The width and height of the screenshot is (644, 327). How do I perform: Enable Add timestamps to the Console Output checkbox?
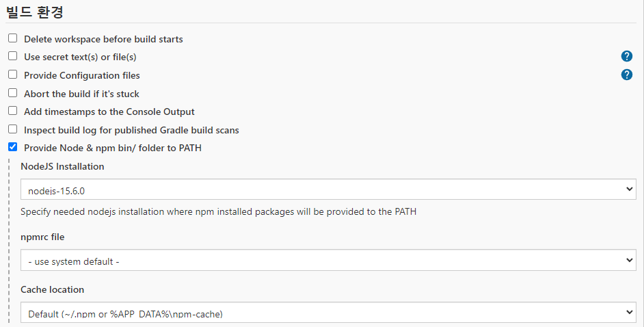(x=13, y=111)
